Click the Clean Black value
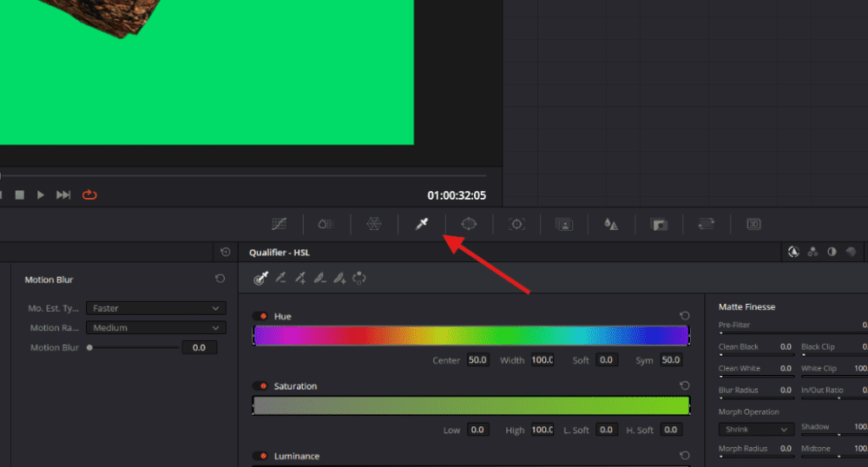The image size is (868, 467). (786, 347)
